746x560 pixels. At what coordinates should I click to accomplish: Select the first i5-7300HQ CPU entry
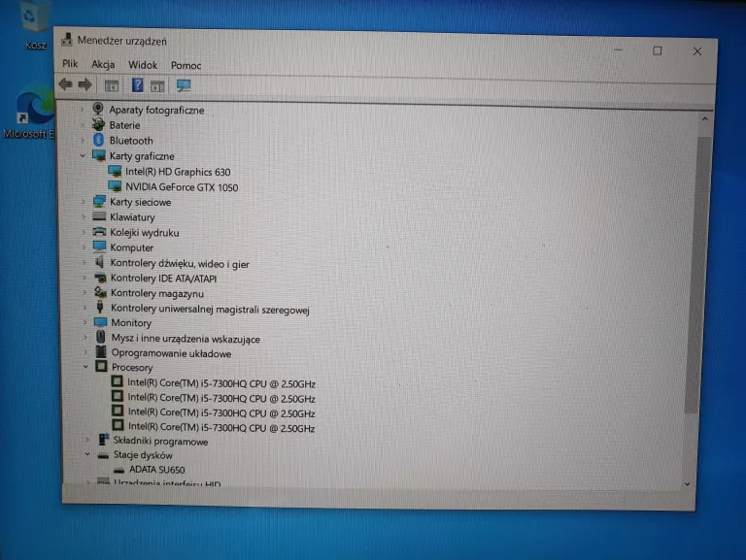tap(221, 383)
